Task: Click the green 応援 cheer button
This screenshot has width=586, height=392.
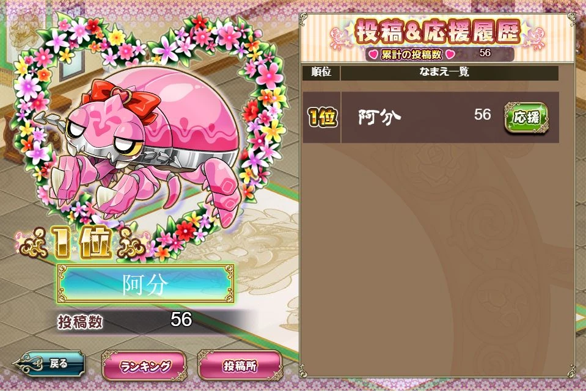Action: [526, 118]
